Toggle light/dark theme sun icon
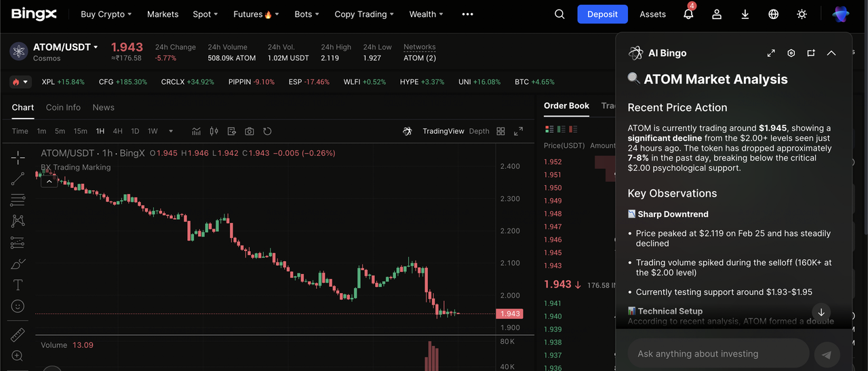Image resolution: width=868 pixels, height=371 pixels. (x=802, y=14)
